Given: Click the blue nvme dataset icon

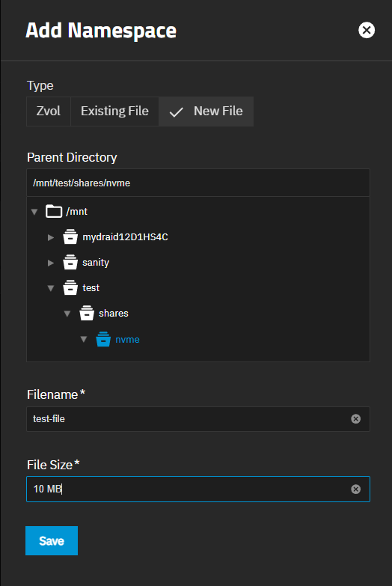Looking at the screenshot, I should [103, 339].
